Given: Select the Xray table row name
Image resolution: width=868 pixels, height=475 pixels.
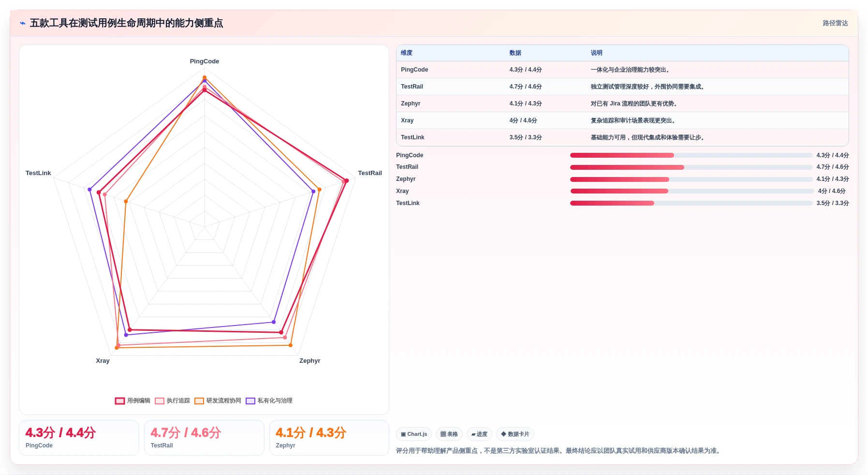Looking at the screenshot, I should click(407, 120).
